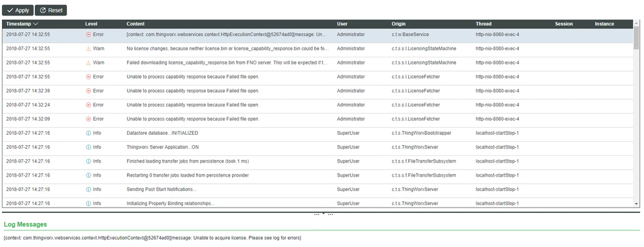
Task: Click the 2018-07-27 14:32:09 timestamp cell
Action: pyautogui.click(x=28, y=119)
